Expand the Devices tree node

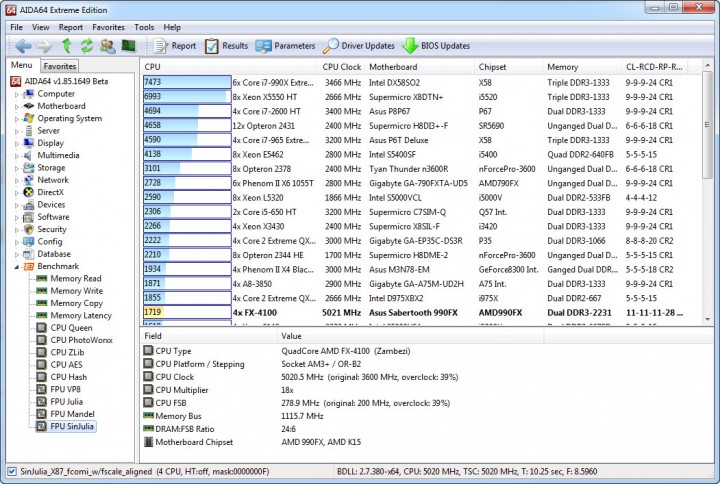tap(17, 205)
